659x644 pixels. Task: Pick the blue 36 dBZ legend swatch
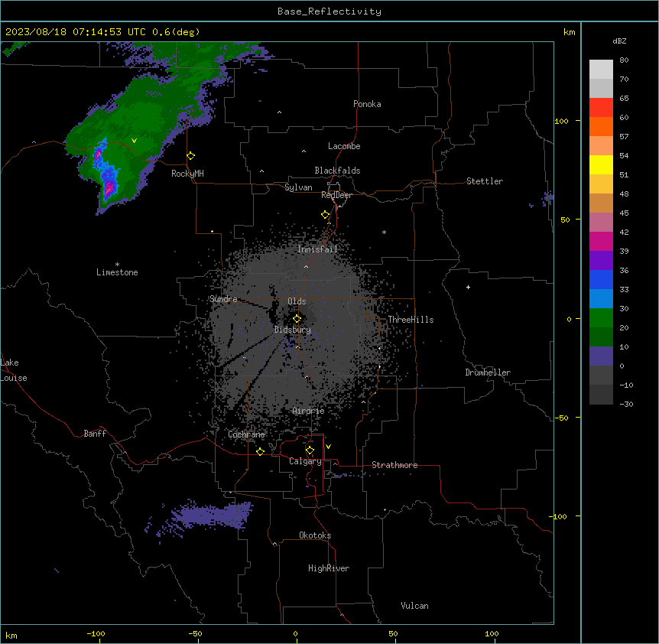601,279
